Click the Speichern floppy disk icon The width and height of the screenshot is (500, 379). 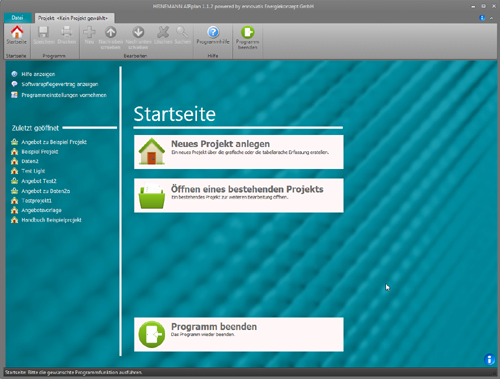click(x=43, y=32)
